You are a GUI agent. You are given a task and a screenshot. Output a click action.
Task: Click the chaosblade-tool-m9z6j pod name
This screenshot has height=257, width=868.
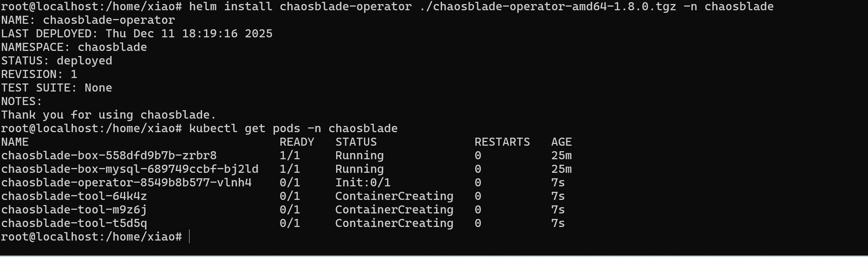74,210
